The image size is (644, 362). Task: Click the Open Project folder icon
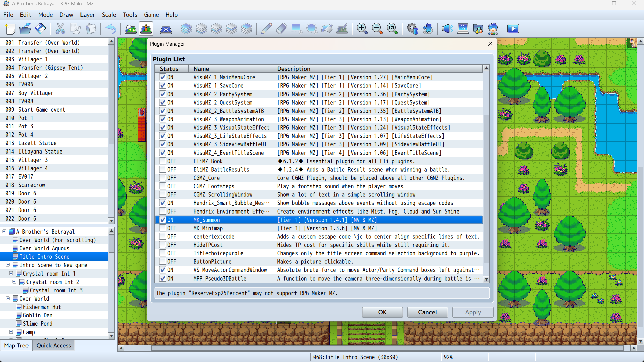pyautogui.click(x=25, y=29)
